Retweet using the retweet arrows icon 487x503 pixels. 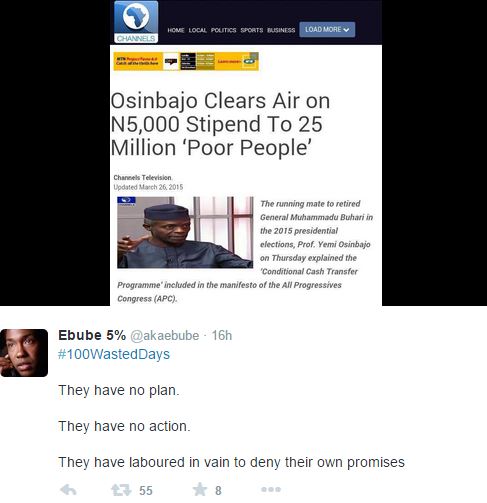(x=121, y=490)
